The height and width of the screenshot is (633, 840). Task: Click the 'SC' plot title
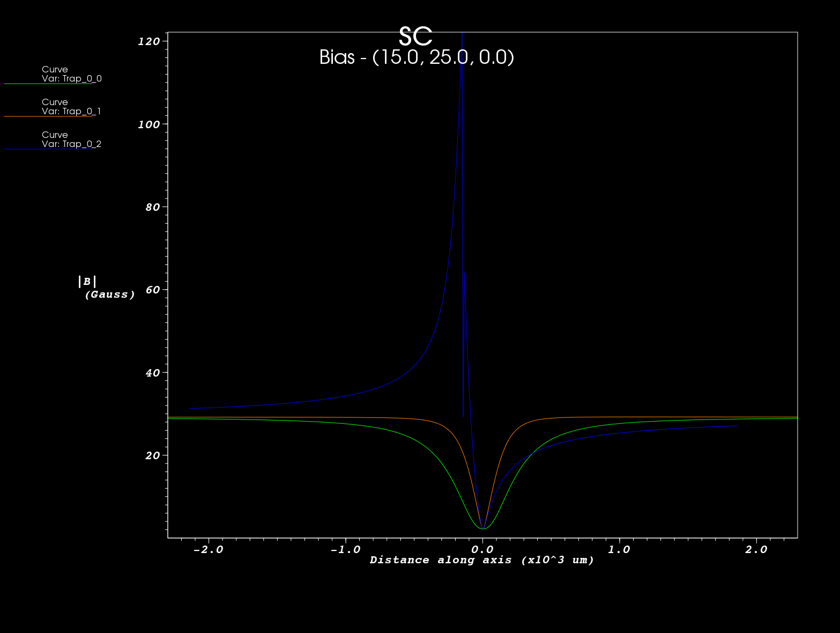tap(415, 38)
